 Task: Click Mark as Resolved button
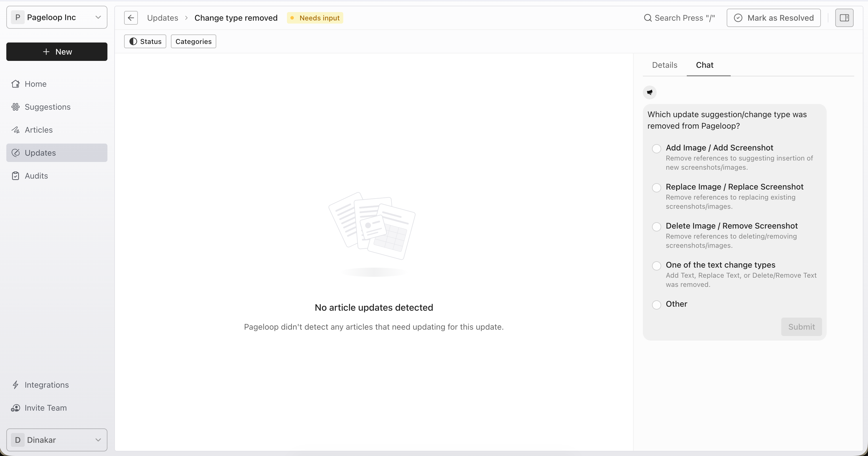point(773,18)
